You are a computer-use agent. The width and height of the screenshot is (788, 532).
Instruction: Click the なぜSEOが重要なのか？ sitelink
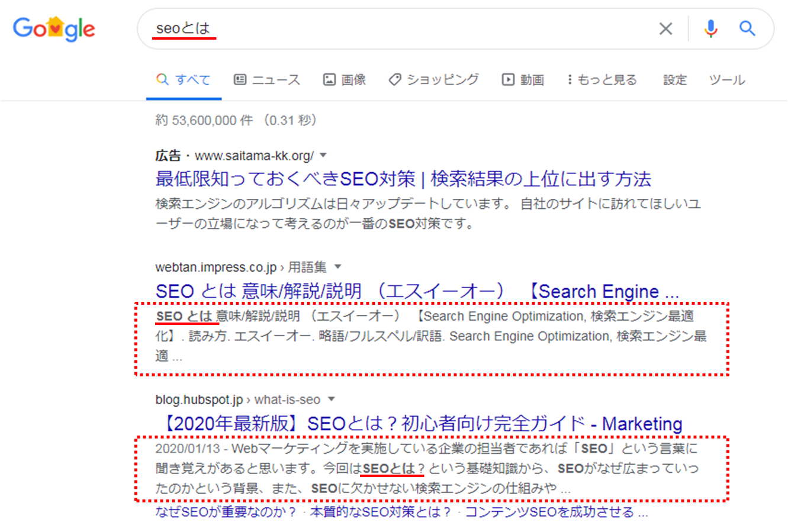point(226,512)
